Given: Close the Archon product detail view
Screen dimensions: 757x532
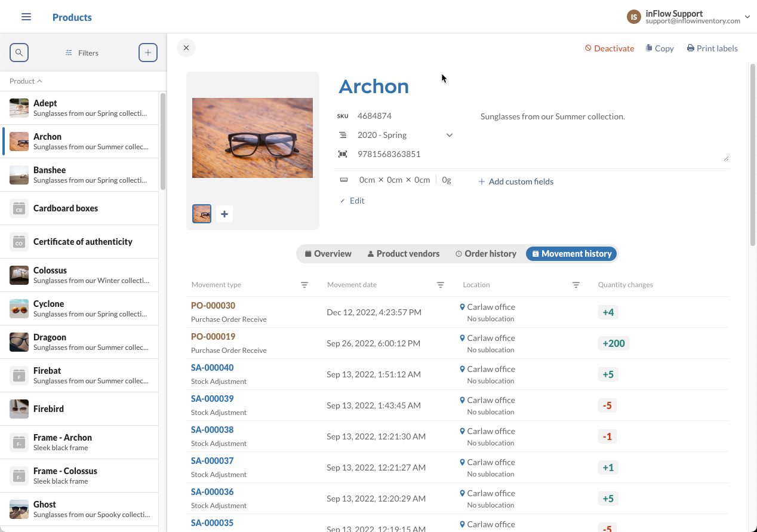Looking at the screenshot, I should tap(186, 47).
